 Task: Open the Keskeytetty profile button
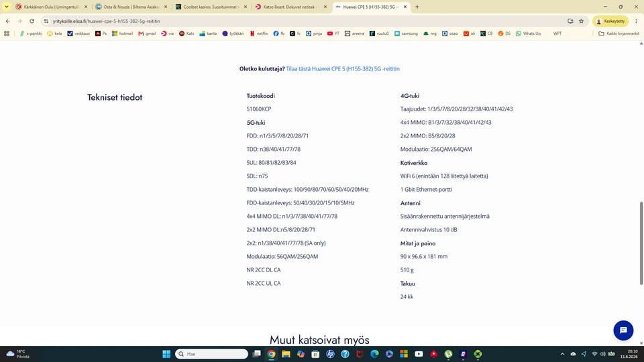click(x=610, y=21)
